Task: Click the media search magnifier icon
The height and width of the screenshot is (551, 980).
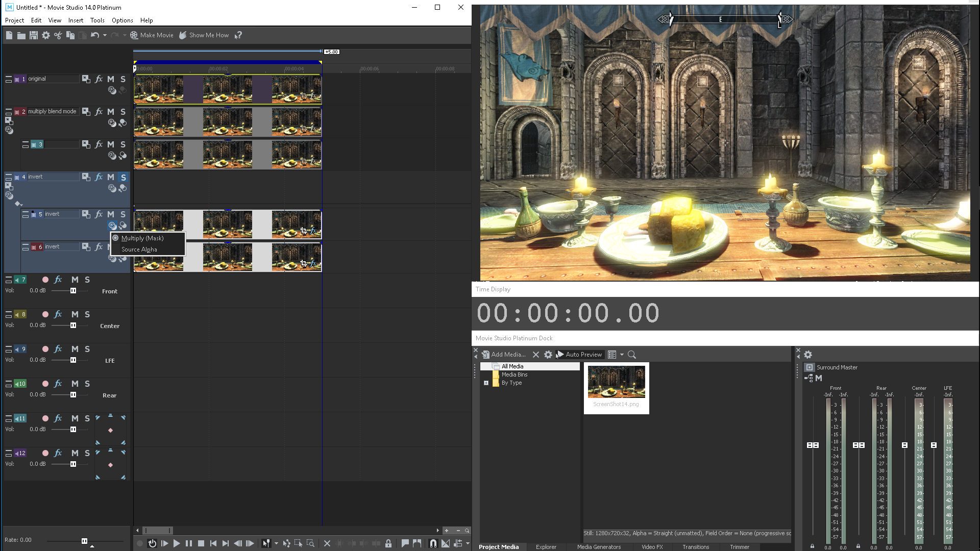Action: point(632,355)
